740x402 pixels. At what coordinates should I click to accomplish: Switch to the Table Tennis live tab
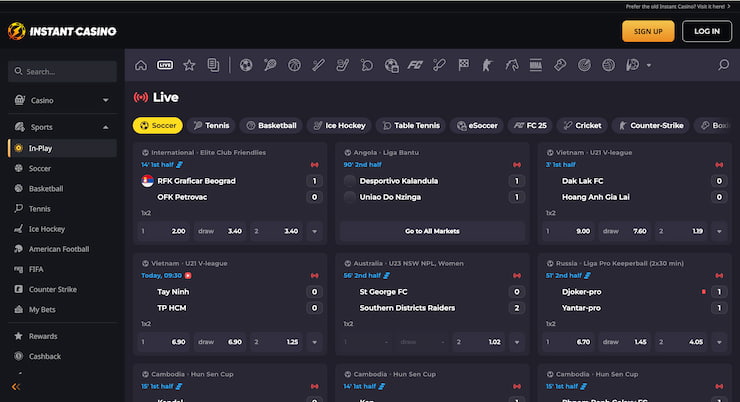pyautogui.click(x=411, y=126)
